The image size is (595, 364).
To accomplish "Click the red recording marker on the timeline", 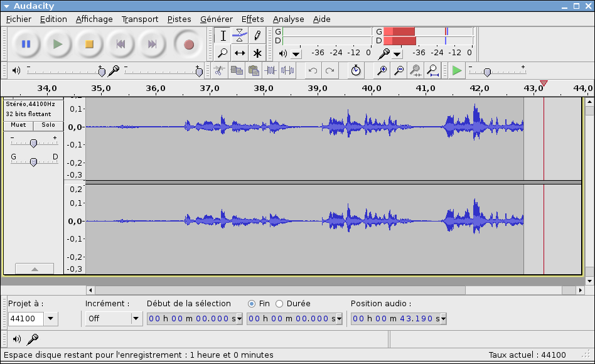I will tap(544, 83).
